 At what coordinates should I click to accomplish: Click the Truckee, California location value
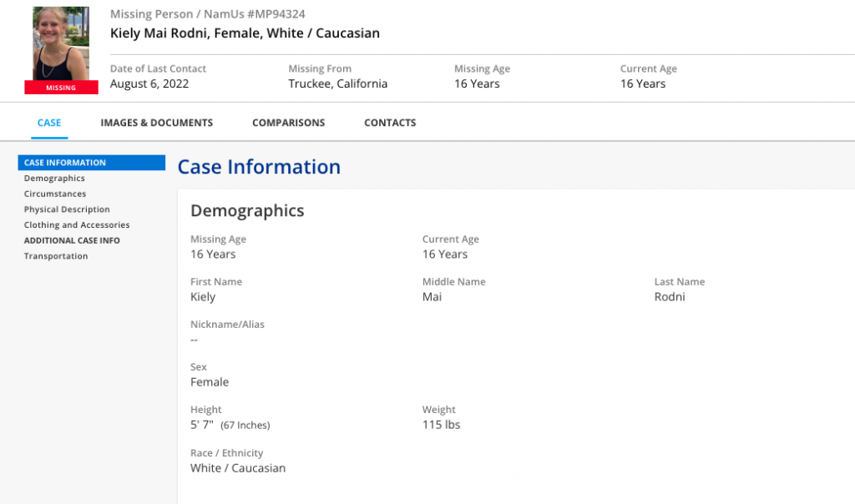tap(337, 83)
